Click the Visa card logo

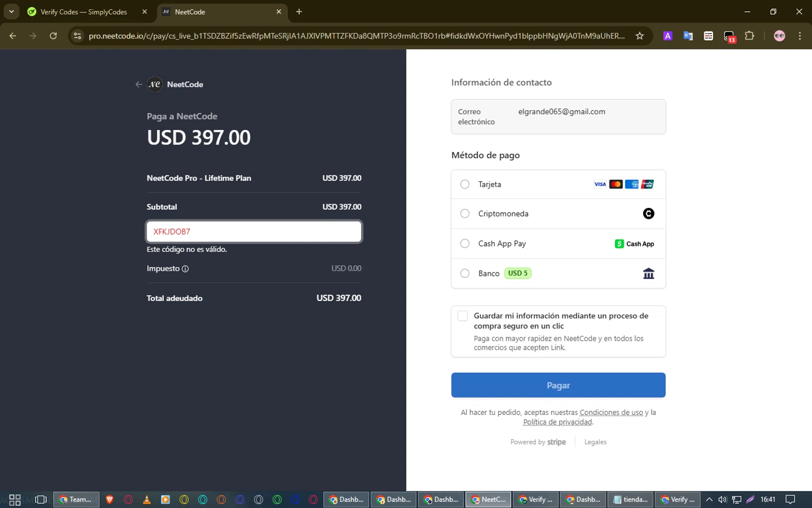coord(600,184)
